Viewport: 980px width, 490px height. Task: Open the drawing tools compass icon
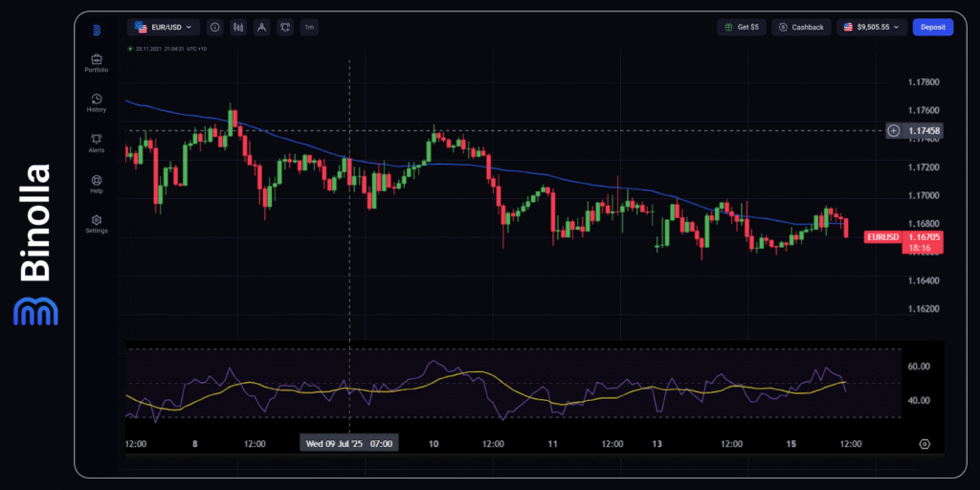[x=261, y=28]
